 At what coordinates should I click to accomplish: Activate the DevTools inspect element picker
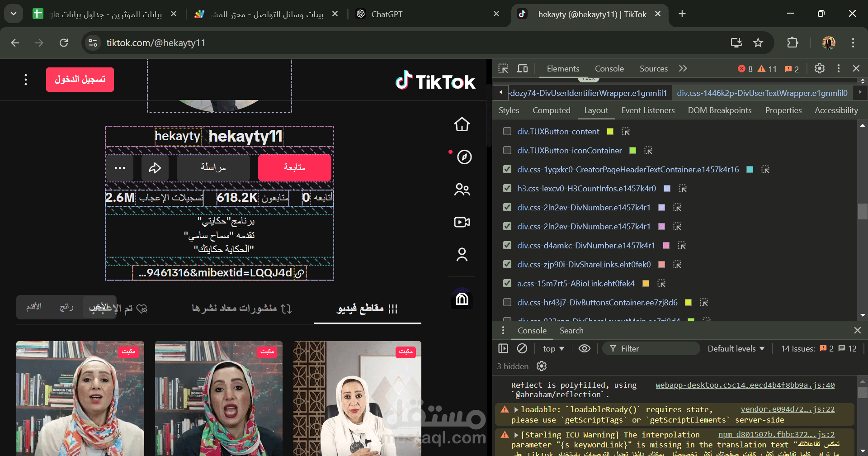coord(503,68)
